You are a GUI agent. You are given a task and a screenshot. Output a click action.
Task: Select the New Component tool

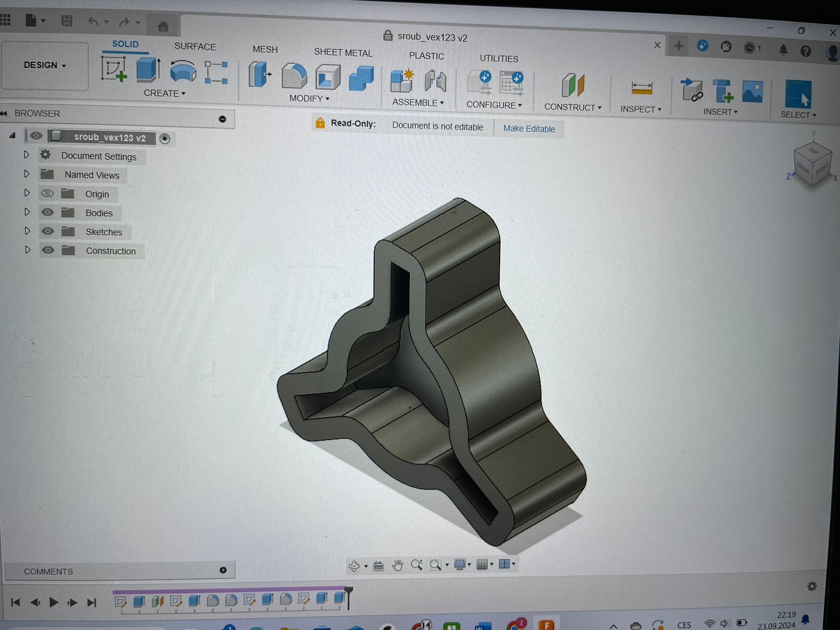pyautogui.click(x=402, y=81)
